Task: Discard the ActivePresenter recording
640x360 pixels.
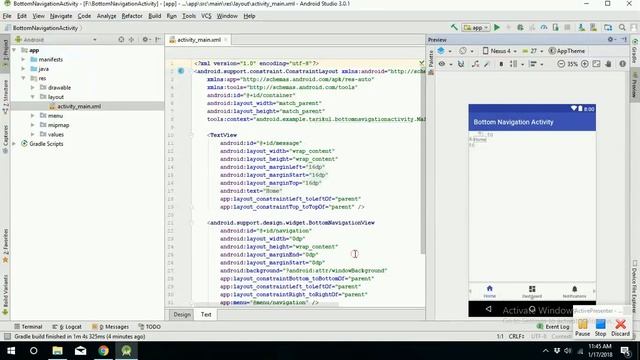Action: 620,328
